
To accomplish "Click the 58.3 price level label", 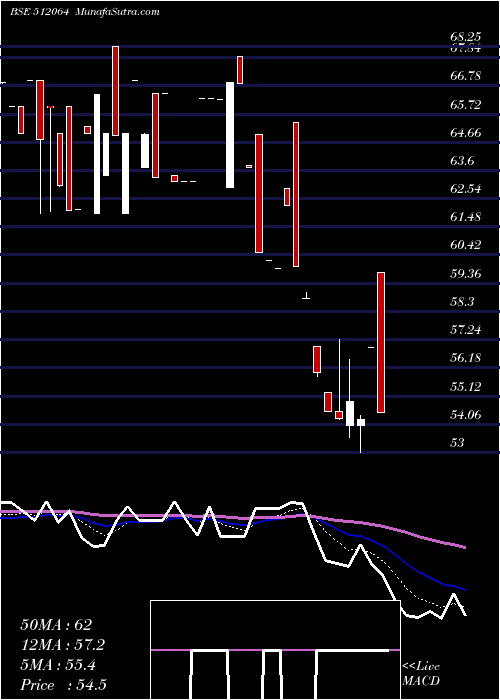I will (x=462, y=302).
